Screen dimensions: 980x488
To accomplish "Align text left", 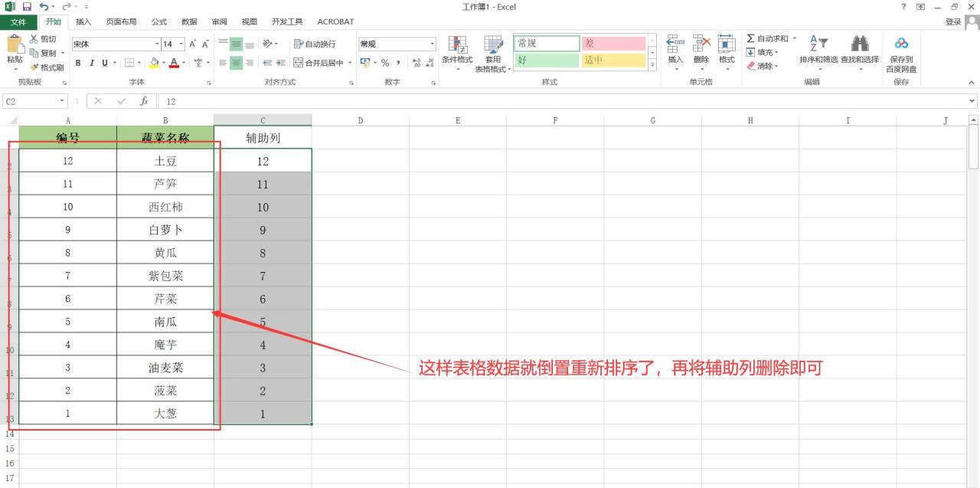I will 223,63.
